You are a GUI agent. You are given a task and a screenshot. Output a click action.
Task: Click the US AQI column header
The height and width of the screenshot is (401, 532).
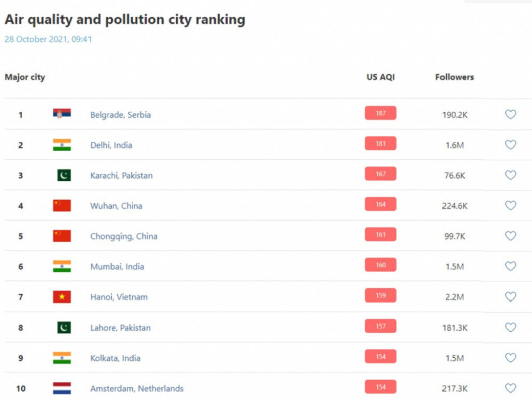click(380, 77)
